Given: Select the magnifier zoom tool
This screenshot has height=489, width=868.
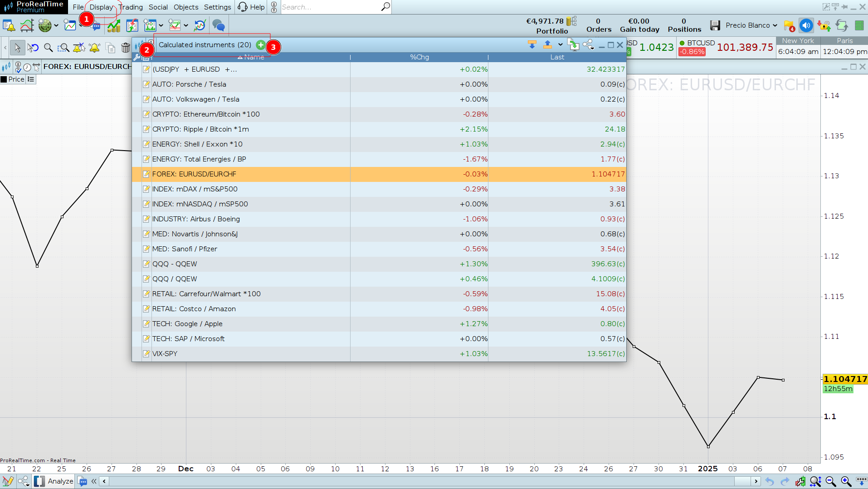Looking at the screenshot, I should pos(48,48).
